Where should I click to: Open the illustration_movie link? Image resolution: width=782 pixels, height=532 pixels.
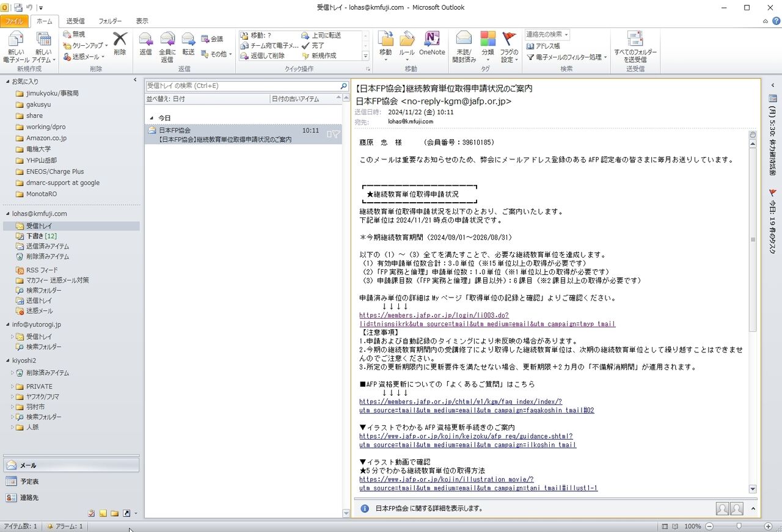click(478, 484)
